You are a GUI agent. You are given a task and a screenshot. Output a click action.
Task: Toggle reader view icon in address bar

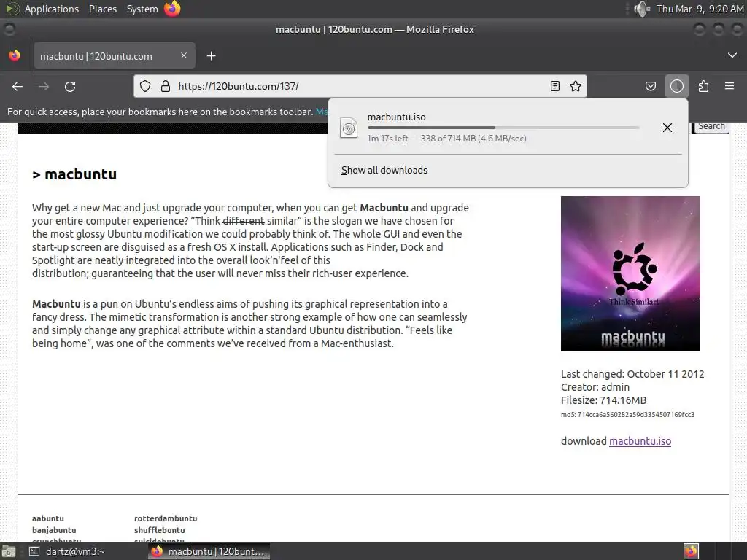(554, 86)
